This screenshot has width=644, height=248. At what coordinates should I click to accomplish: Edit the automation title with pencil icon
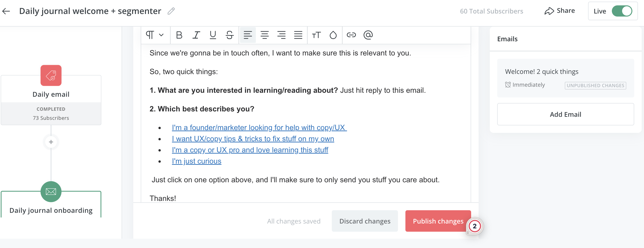coord(171,11)
